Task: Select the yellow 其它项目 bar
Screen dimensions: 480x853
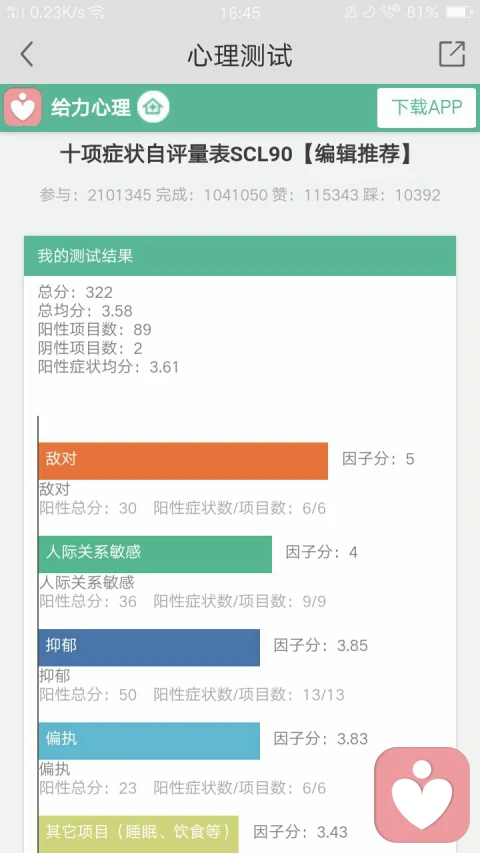Action: (139, 834)
